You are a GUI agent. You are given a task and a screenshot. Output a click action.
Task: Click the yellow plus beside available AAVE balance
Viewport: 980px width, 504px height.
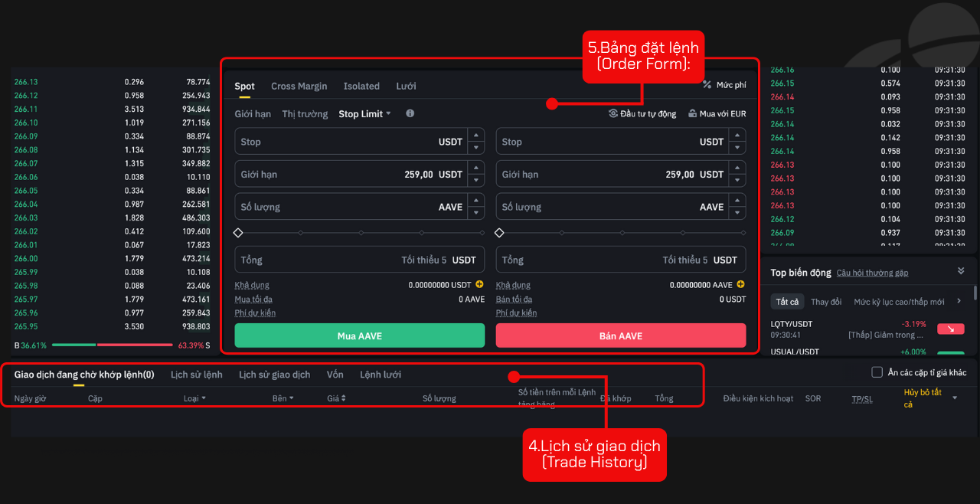740,284
